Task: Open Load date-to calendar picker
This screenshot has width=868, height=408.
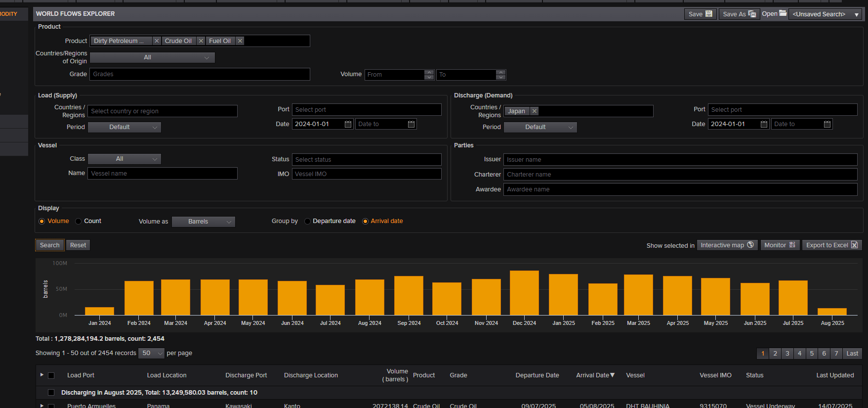Action: point(411,124)
